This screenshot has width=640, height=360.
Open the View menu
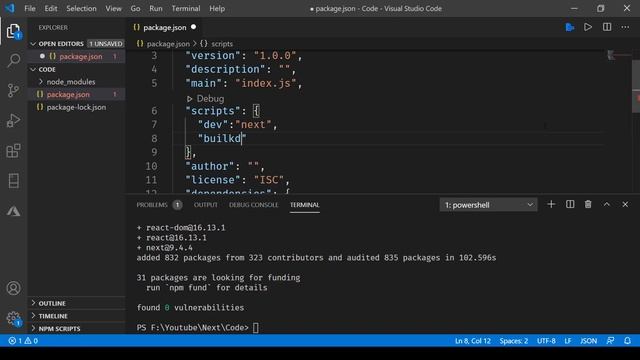point(113,8)
